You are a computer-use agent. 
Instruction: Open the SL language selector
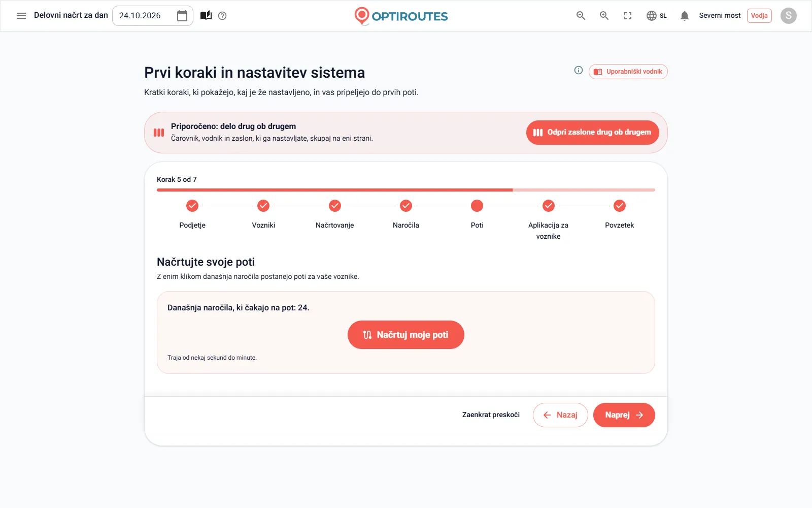pyautogui.click(x=657, y=16)
